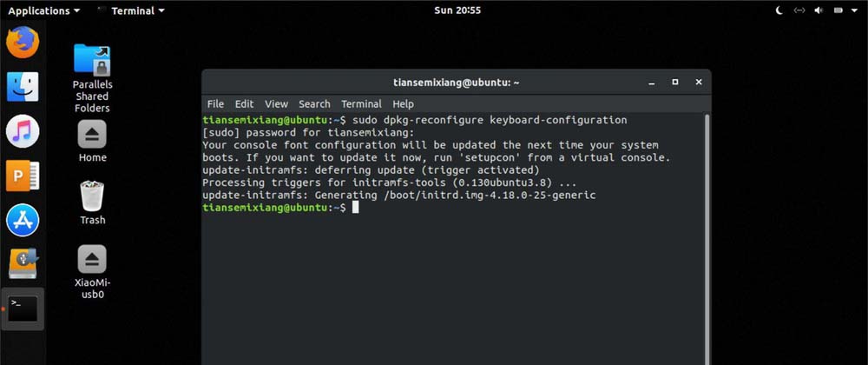
Task: Click the Sun 20:55 clock
Action: point(457,10)
